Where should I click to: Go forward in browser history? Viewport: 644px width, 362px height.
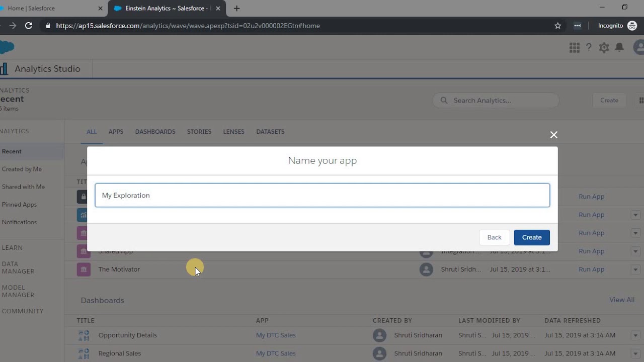13,26
